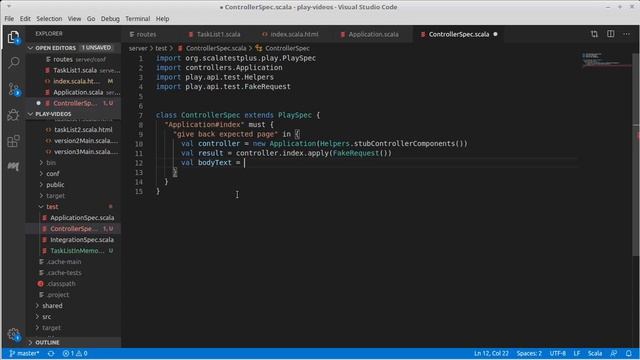640x360 pixels.
Task: Change language mode via Scala
Action: (x=595, y=353)
